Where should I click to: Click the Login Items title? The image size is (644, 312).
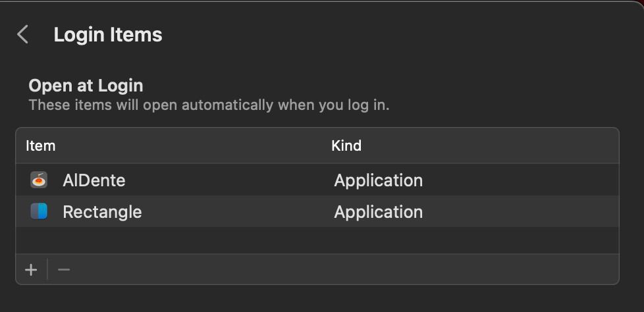click(108, 34)
